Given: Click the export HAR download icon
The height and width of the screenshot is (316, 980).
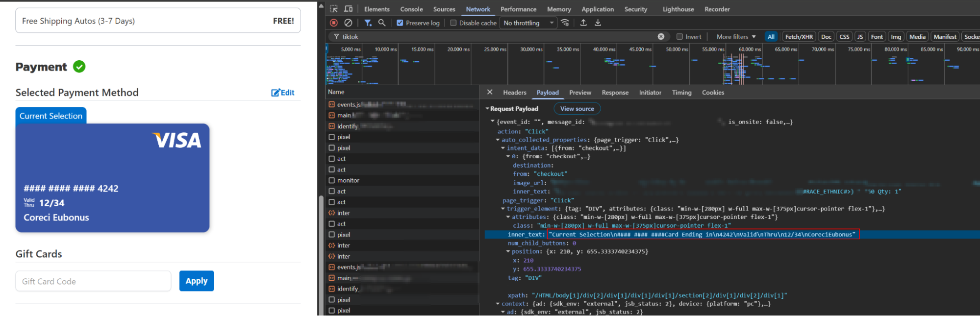Looking at the screenshot, I should (x=598, y=23).
